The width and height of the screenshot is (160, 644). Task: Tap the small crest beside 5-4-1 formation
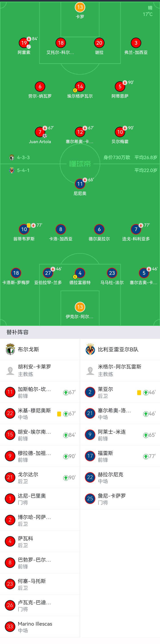pyautogui.click(x=12, y=170)
